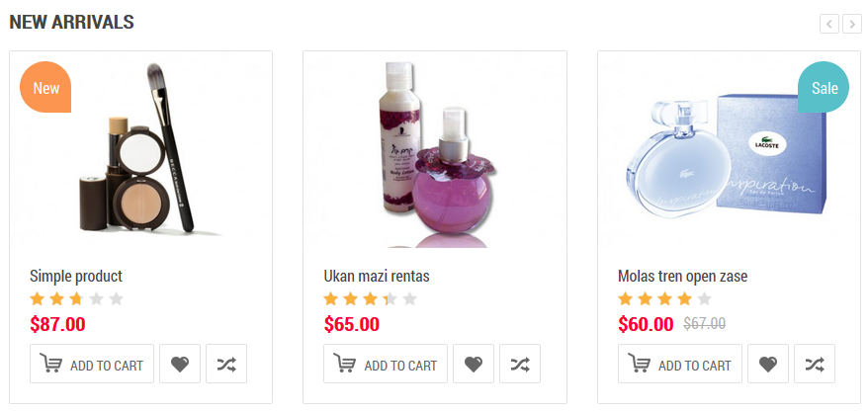Screen dimensions: 868x412
Task: Click the star rating of Simple product
Action: (x=76, y=299)
